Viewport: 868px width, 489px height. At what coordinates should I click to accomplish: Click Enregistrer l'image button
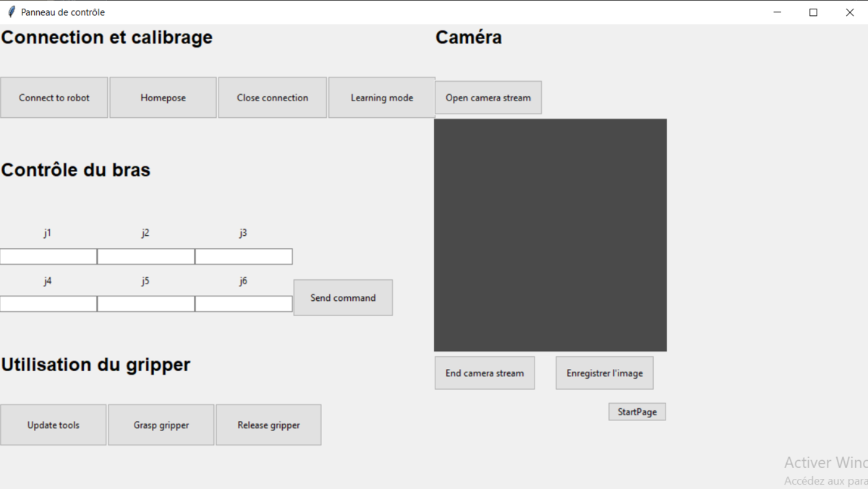[605, 373]
